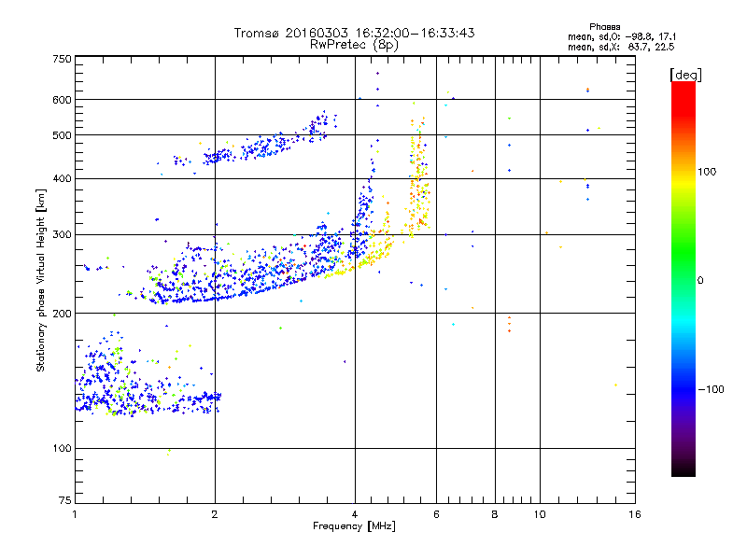Click the '750' height axis tick label
Viewport: 747px width, 560px height.
coord(62,59)
